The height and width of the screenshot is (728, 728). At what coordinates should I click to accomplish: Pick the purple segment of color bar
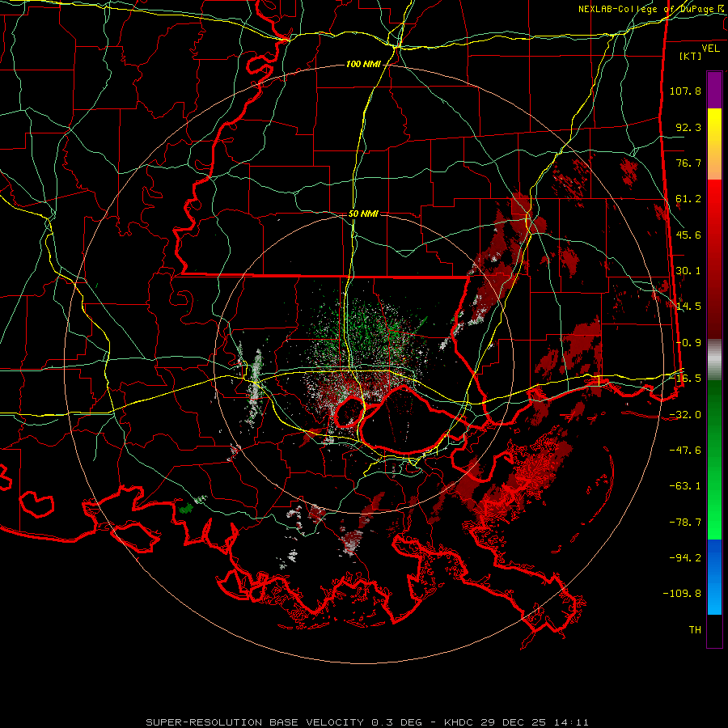[714, 90]
